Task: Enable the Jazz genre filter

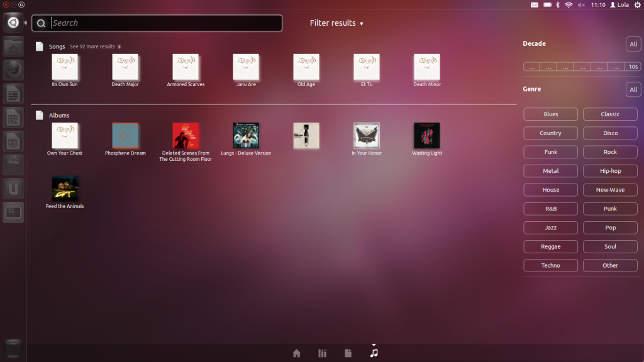Action: point(550,228)
